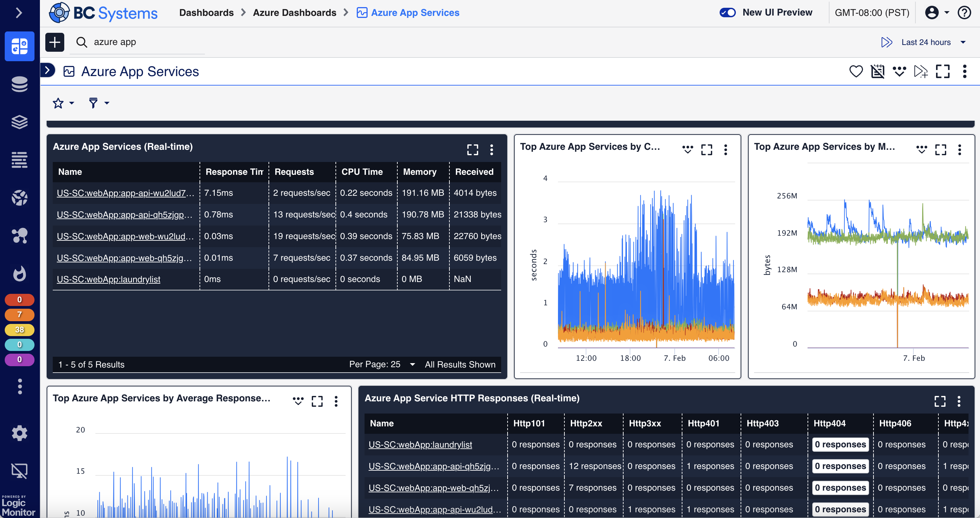Open the Average Response widget kebab menu
Image resolution: width=980 pixels, height=518 pixels.
[x=336, y=401]
